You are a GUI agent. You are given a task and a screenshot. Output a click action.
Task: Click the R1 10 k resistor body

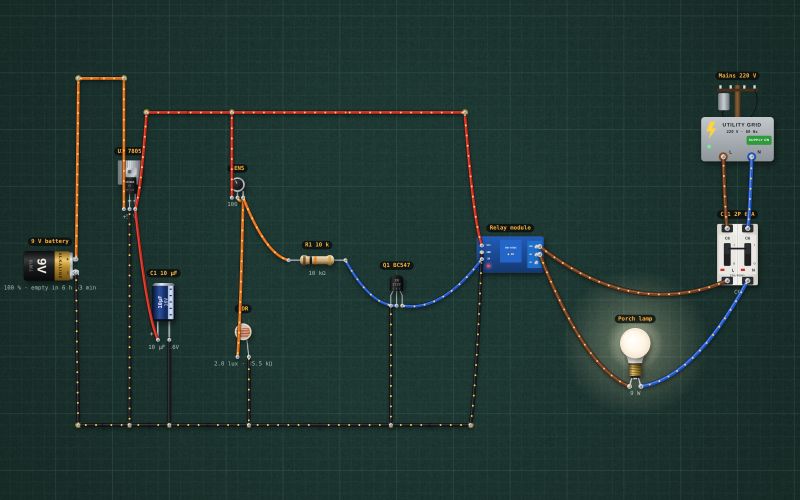click(317, 260)
